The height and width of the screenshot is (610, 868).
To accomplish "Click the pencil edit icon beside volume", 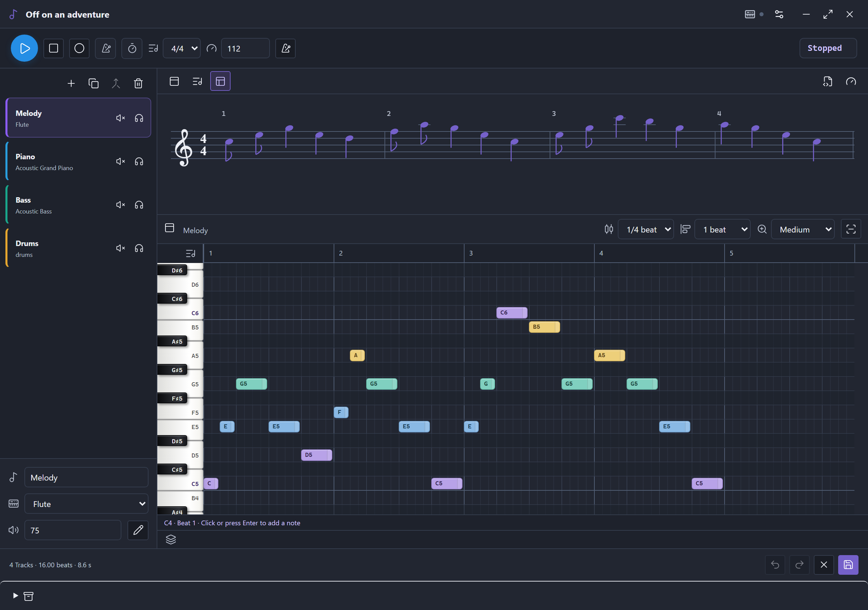I will (138, 530).
